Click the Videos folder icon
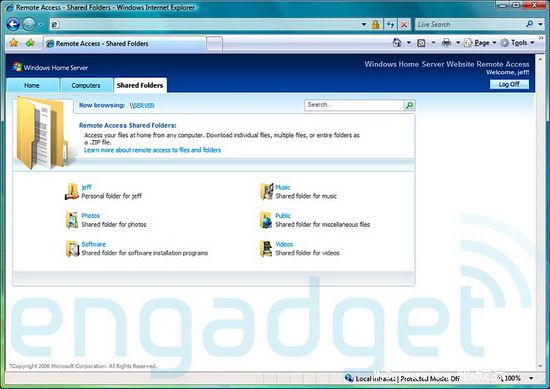The width and height of the screenshot is (550, 389). (x=266, y=248)
